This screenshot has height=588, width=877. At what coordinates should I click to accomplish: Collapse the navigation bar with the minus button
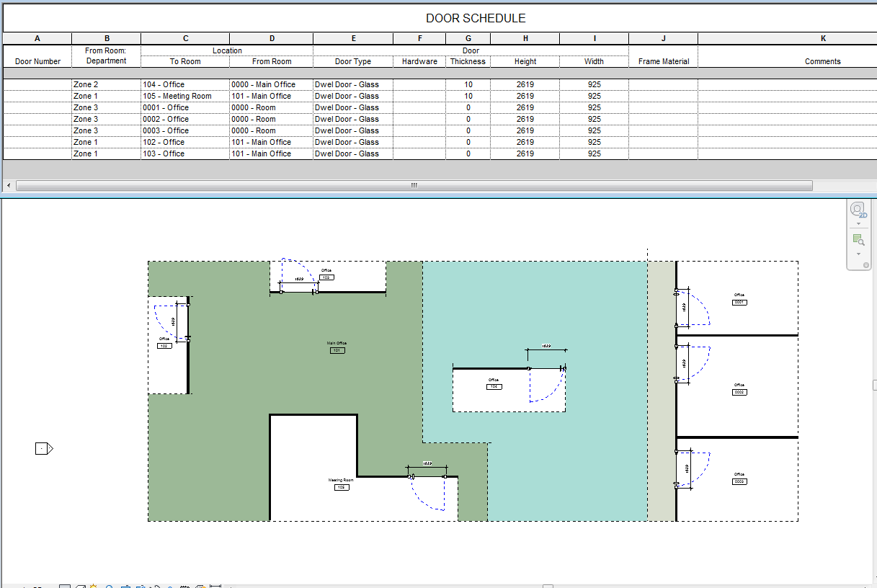click(x=866, y=264)
